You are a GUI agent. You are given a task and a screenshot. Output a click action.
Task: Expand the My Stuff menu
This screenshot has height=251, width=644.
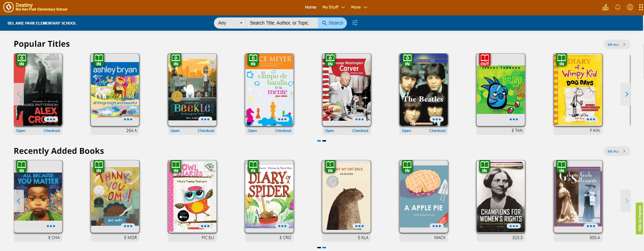point(334,7)
